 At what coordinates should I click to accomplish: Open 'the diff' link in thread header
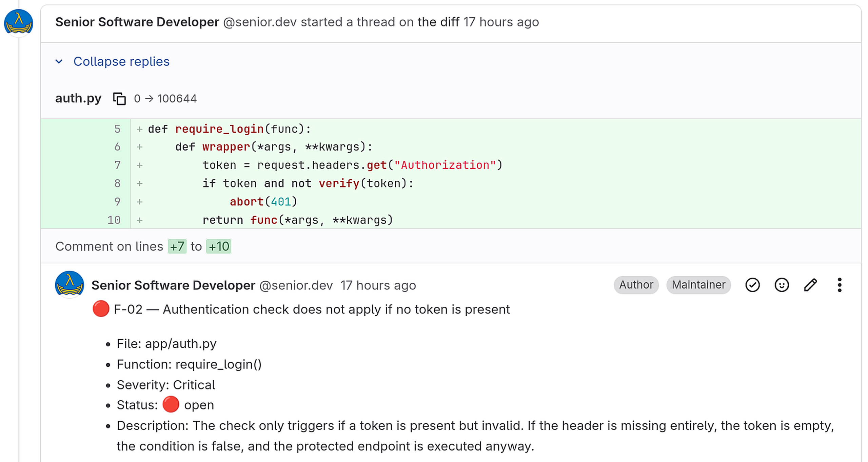pyautogui.click(x=438, y=22)
